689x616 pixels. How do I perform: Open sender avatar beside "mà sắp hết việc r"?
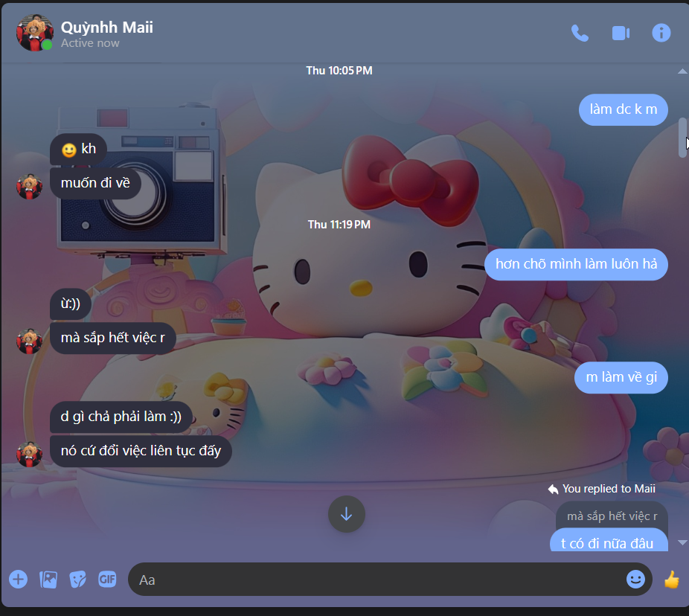pos(29,341)
